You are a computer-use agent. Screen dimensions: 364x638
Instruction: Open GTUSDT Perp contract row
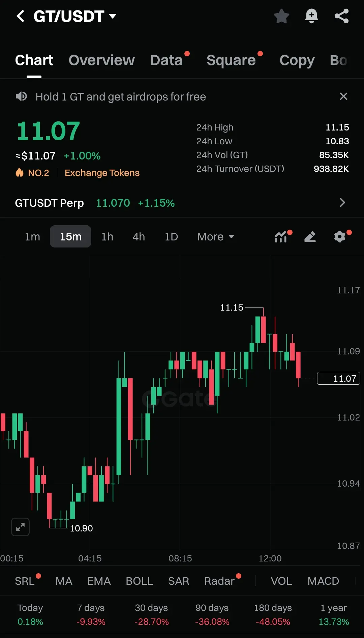point(182,203)
